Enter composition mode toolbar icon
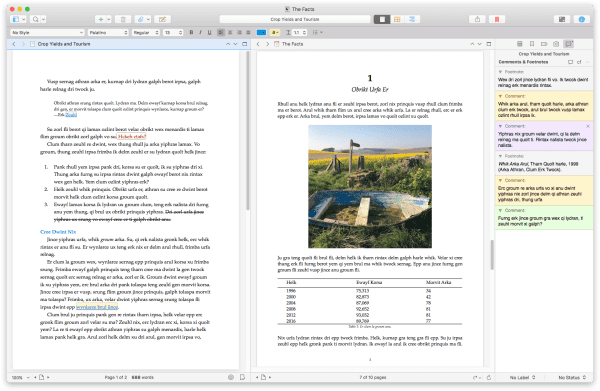The height and width of the screenshot is (391, 600). pos(562,19)
